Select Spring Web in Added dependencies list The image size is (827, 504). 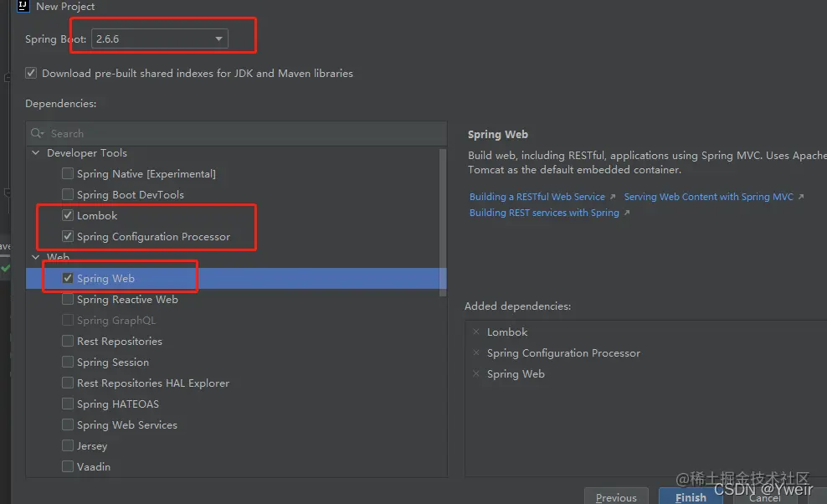(516, 373)
